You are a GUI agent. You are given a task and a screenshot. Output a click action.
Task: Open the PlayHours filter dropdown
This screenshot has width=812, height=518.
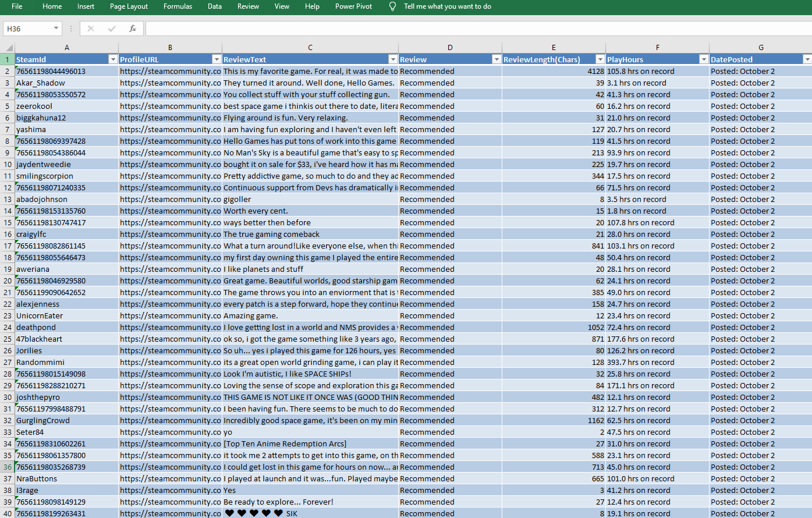[x=704, y=59]
